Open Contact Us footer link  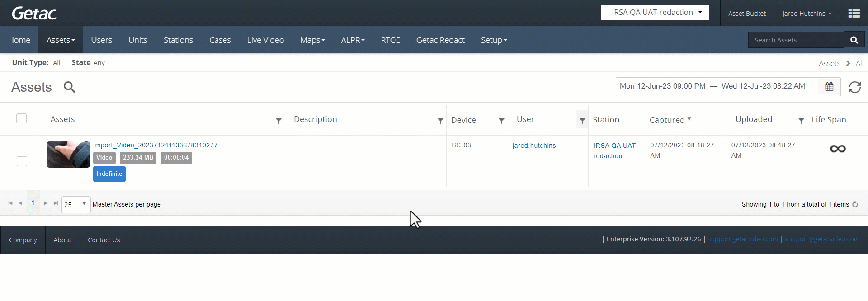[x=104, y=240]
